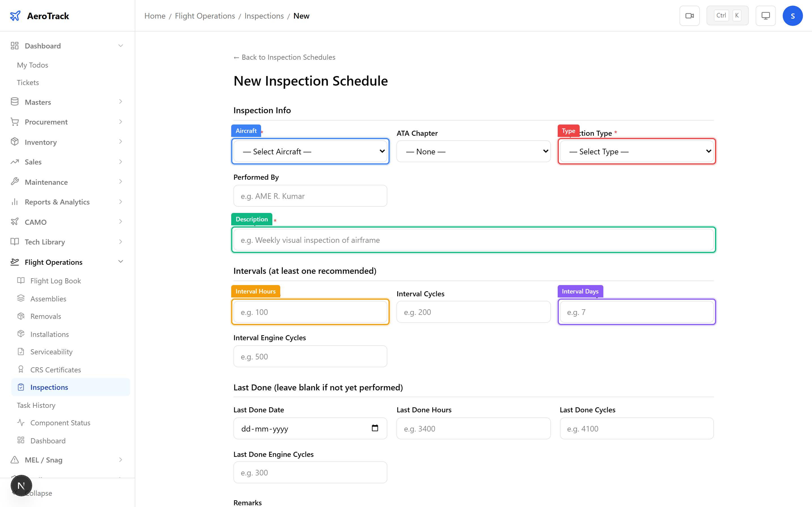Expand the Dashboard section chevron
This screenshot has height=507, width=812.
pos(121,46)
